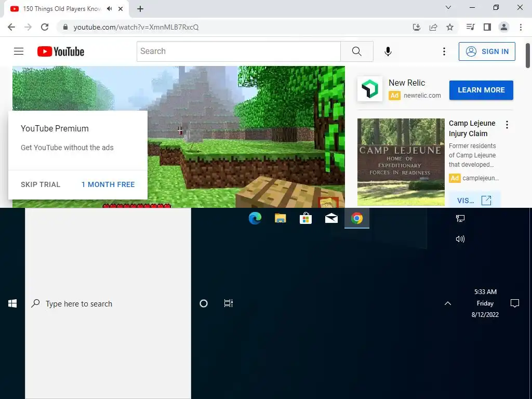This screenshot has width=532, height=399.
Task: Open the clock showing 5:33 AM
Action: (x=485, y=303)
